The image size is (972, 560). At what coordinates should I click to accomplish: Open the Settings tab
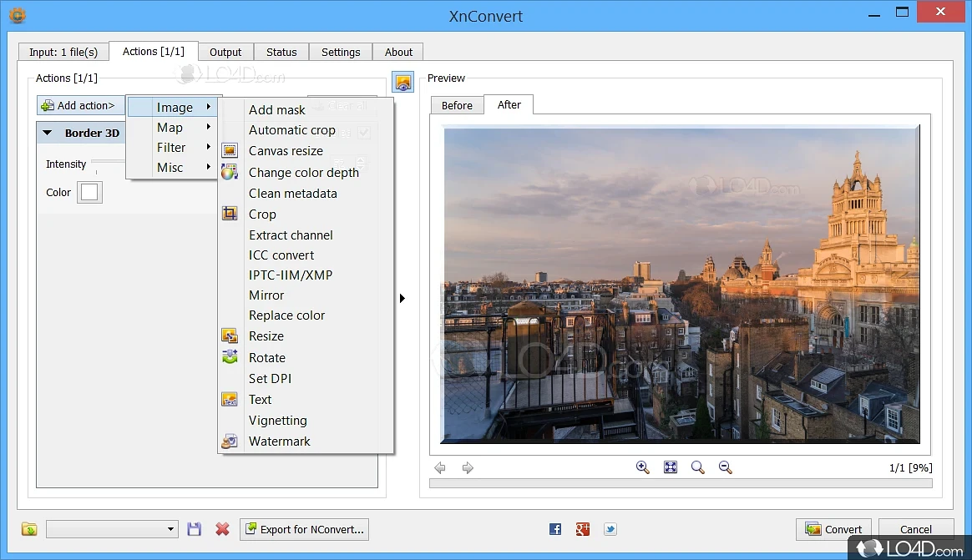click(341, 52)
